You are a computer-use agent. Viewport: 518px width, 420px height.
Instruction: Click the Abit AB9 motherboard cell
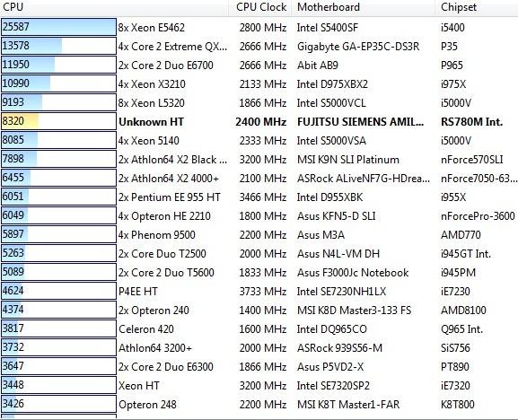[317, 66]
